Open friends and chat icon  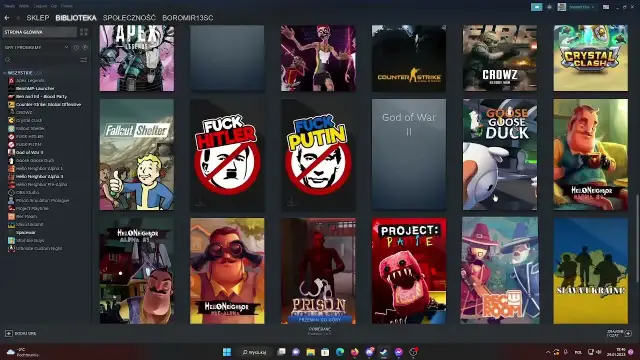click(628, 333)
